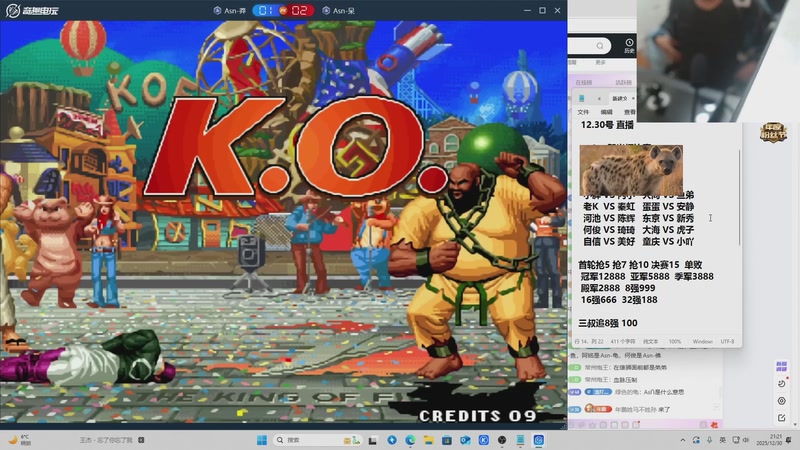Open Microsoft Edge from the taskbar
This screenshot has width=800, height=450.
[x=410, y=440]
